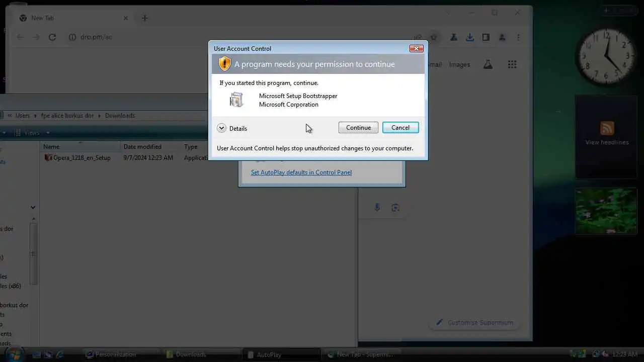Viewport: 644px width, 362px height.
Task: Click the slideshow photo gadget thumbnail
Action: 606,211
